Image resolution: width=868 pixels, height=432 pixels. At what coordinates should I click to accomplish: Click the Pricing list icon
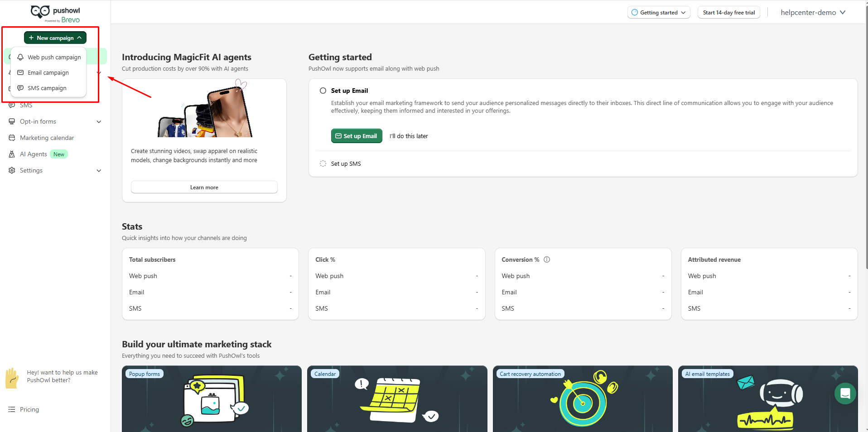[12, 409]
